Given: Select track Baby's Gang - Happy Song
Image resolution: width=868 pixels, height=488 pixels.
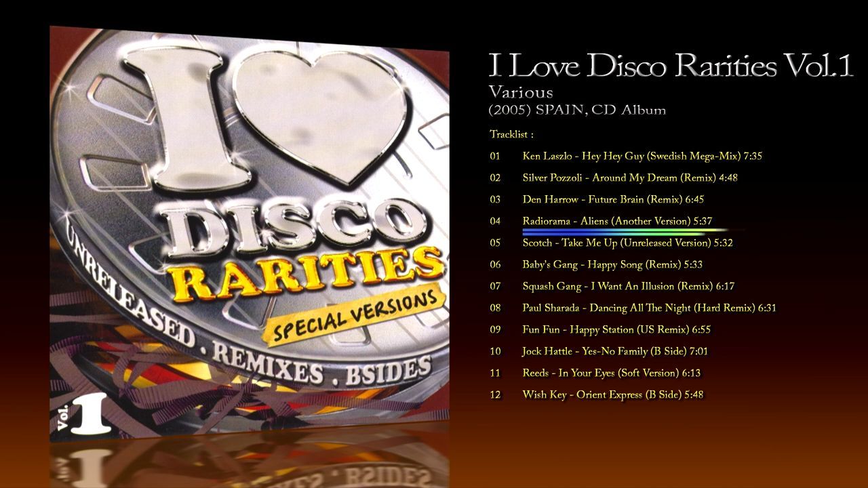Looking at the screenshot, I should (x=612, y=264).
